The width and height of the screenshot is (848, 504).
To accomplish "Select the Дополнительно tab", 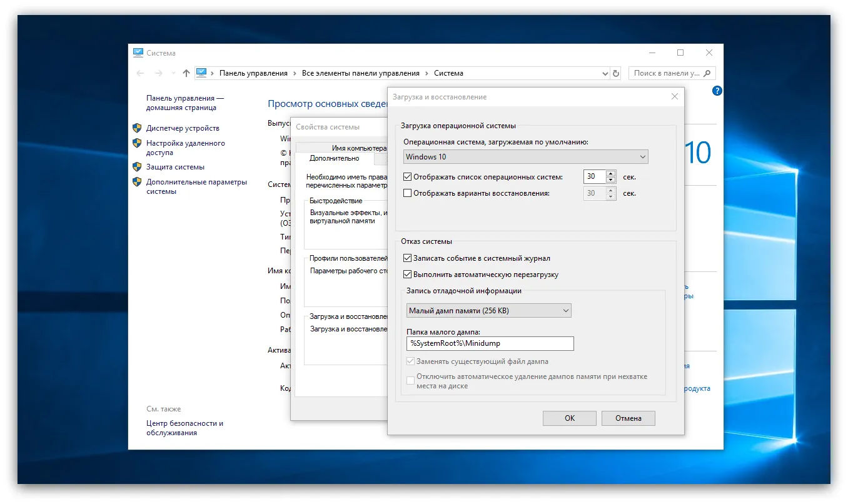I will pos(335,159).
